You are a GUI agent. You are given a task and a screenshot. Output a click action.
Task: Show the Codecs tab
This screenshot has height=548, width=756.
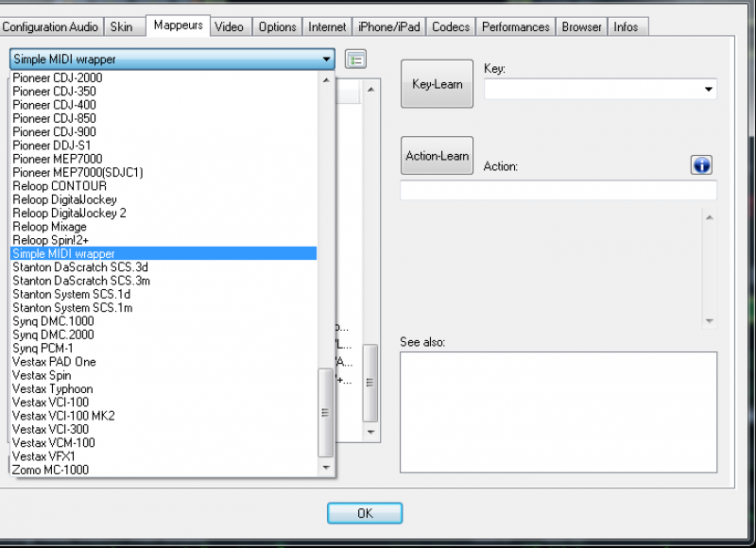click(451, 27)
